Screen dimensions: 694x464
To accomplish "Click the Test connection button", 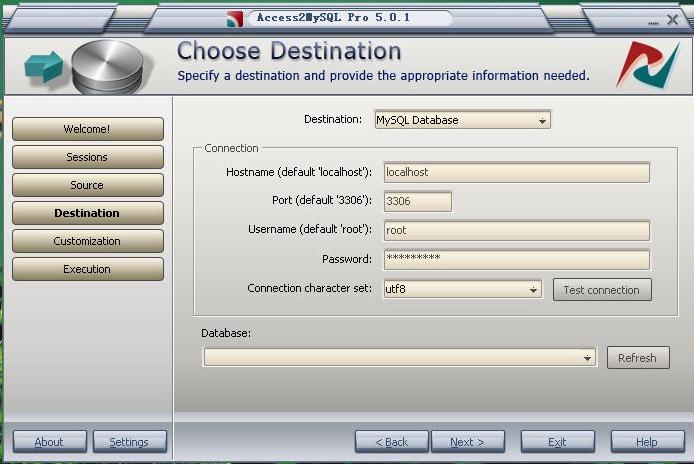I will pos(602,290).
